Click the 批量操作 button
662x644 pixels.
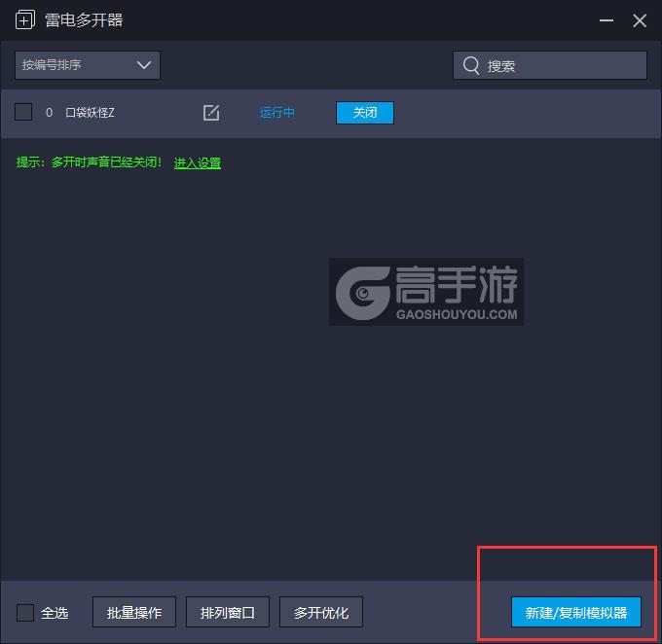[x=134, y=612]
